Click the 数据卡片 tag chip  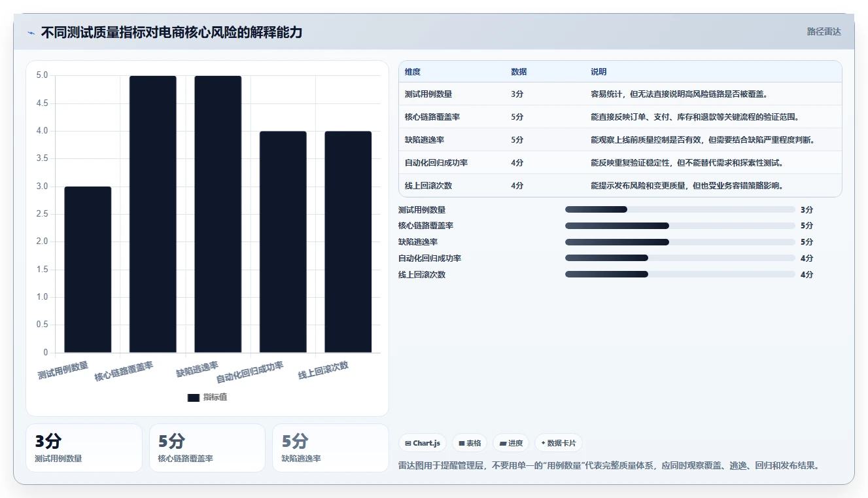pos(558,443)
